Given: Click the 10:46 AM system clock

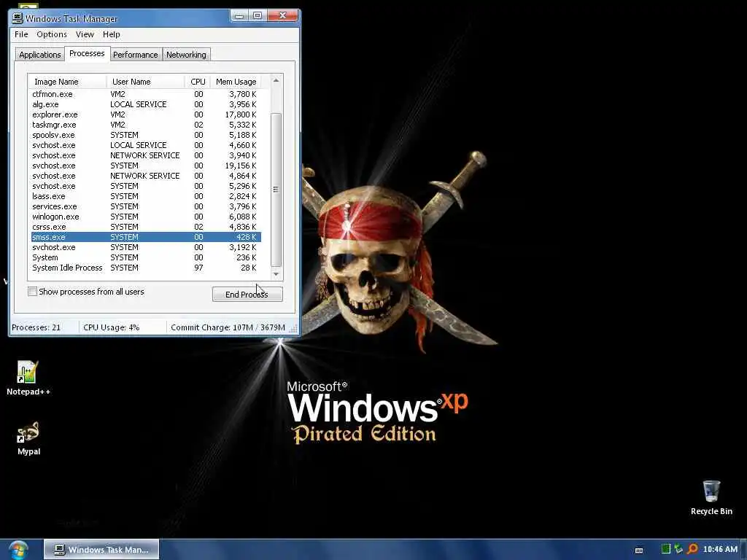Looking at the screenshot, I should click(x=720, y=549).
